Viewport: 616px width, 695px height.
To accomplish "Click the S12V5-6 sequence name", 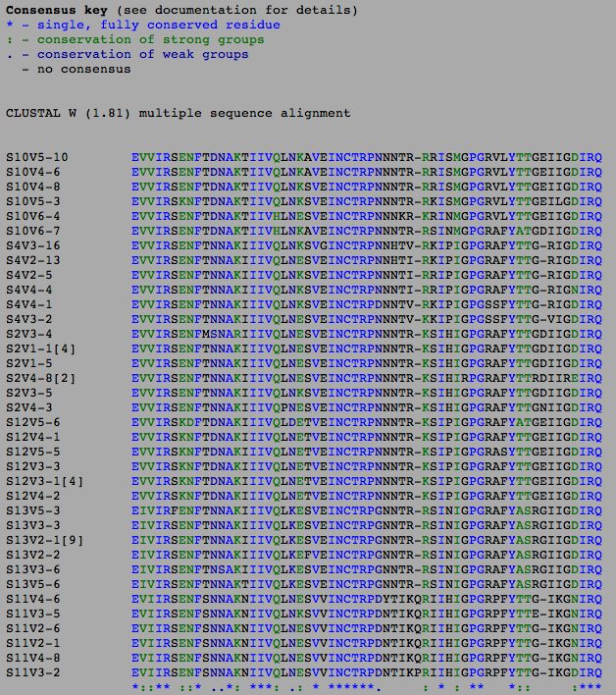I will 33,422.
